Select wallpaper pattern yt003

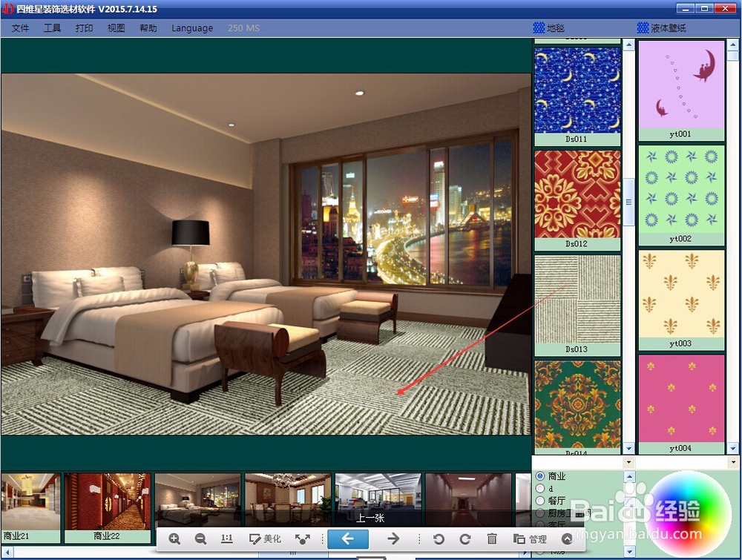tap(681, 300)
